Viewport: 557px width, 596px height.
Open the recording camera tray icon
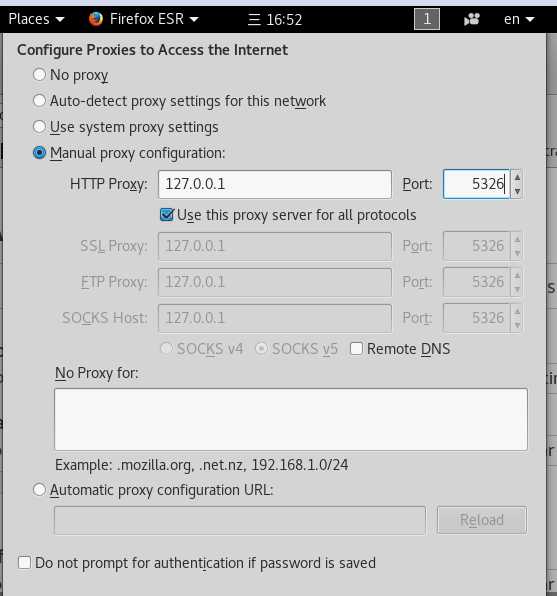[x=471, y=19]
